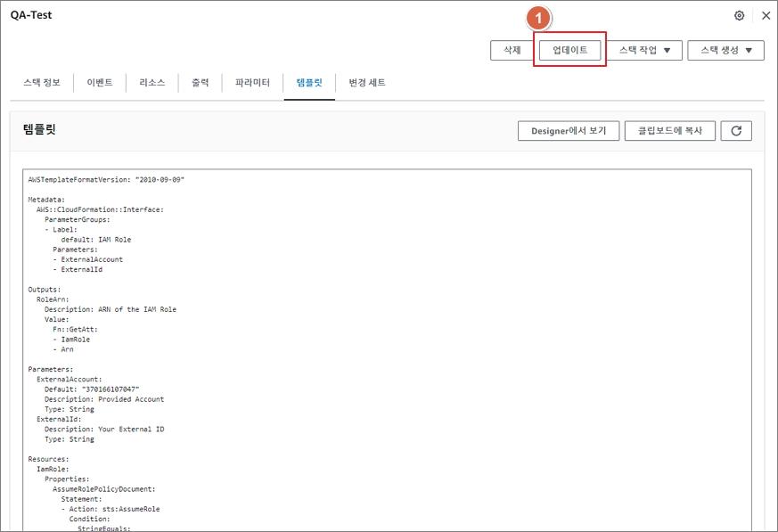
Task: Switch to the 스택 정보 tab
Action: click(42, 83)
